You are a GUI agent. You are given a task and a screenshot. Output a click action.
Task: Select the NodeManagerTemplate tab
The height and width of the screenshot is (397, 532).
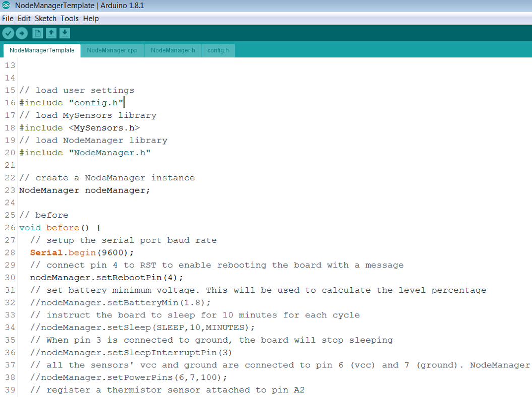(x=41, y=50)
